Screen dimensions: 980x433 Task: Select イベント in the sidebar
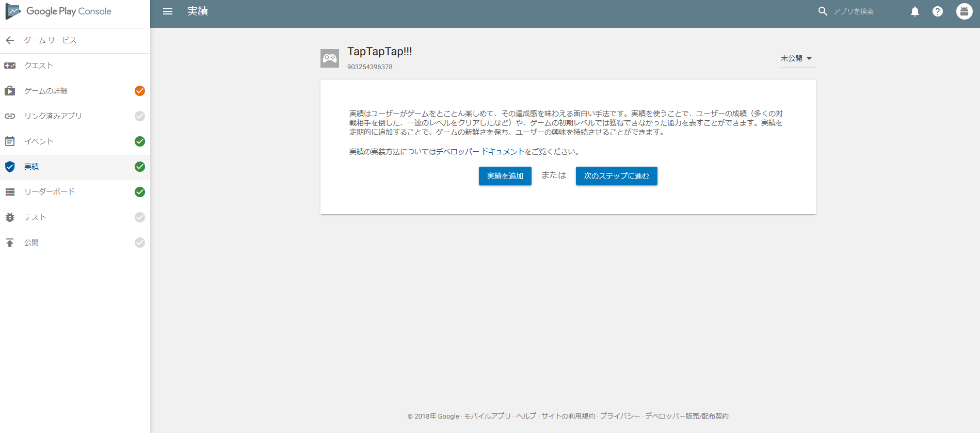(x=75, y=141)
